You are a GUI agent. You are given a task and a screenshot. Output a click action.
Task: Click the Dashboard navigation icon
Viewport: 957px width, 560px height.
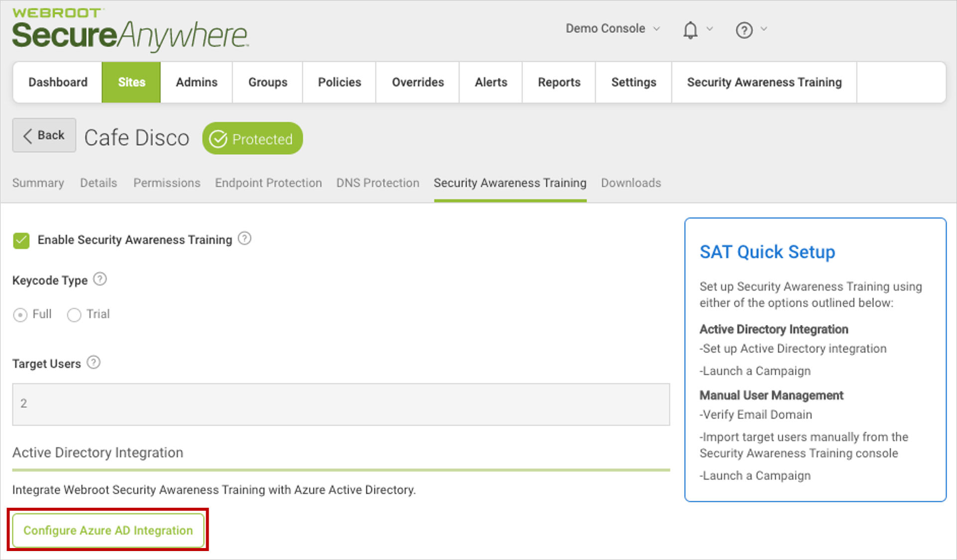click(57, 82)
